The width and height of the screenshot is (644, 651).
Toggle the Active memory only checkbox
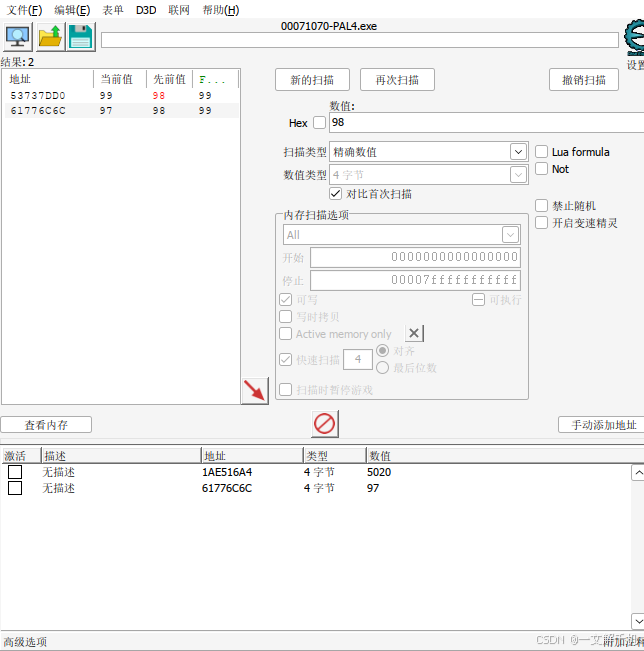pos(286,333)
